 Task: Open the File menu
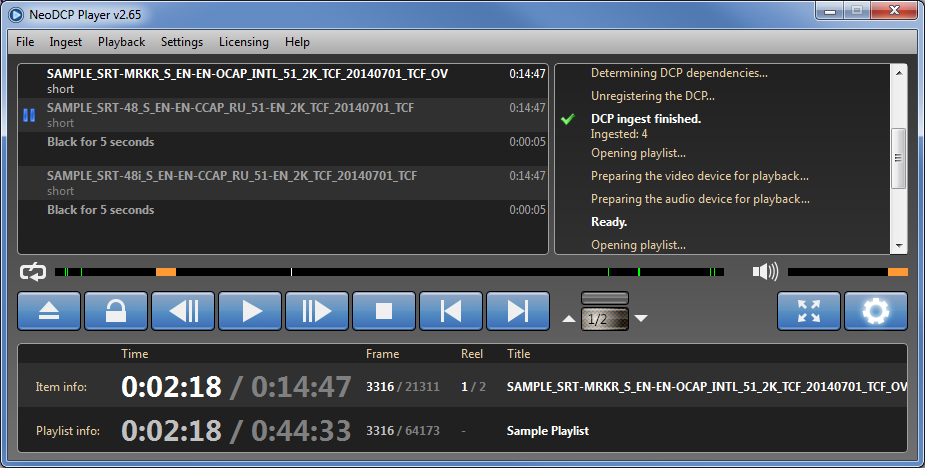pos(25,42)
